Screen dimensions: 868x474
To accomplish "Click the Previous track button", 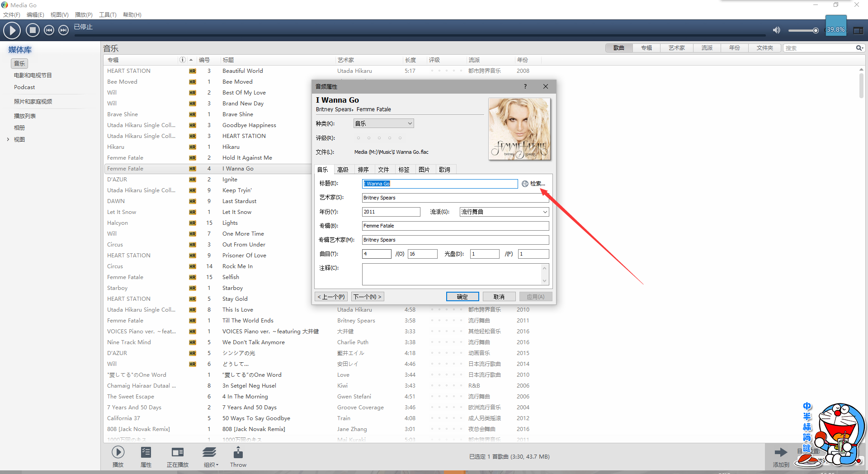I will point(49,30).
